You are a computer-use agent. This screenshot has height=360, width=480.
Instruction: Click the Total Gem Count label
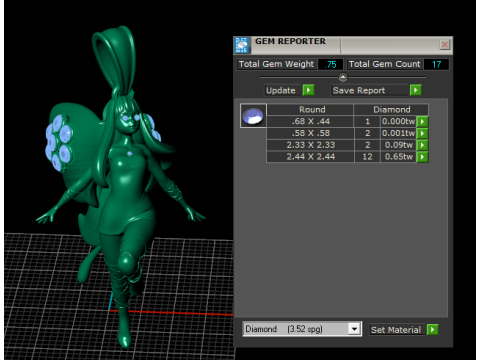(384, 64)
